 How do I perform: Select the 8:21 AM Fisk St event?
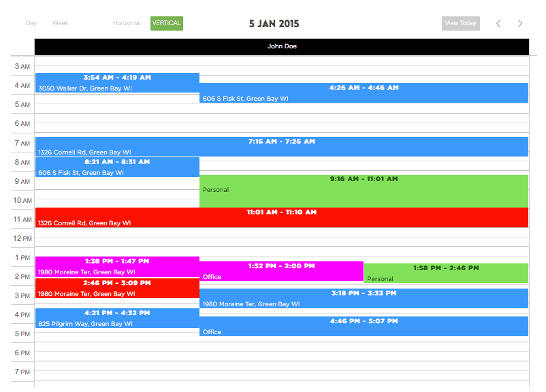(117, 167)
